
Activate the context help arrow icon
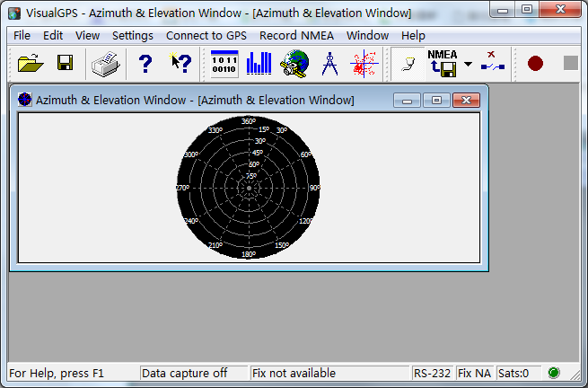[x=180, y=63]
